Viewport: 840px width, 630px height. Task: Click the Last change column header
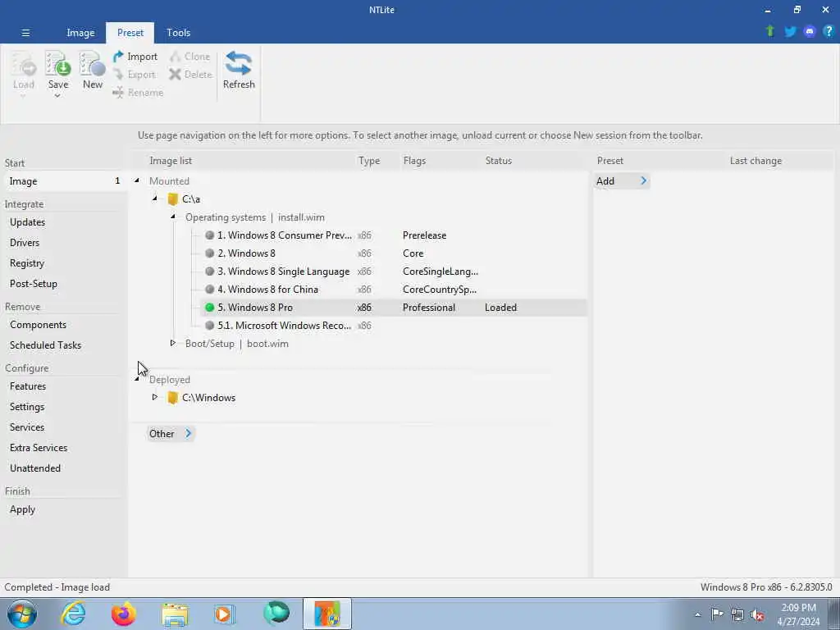click(x=756, y=161)
